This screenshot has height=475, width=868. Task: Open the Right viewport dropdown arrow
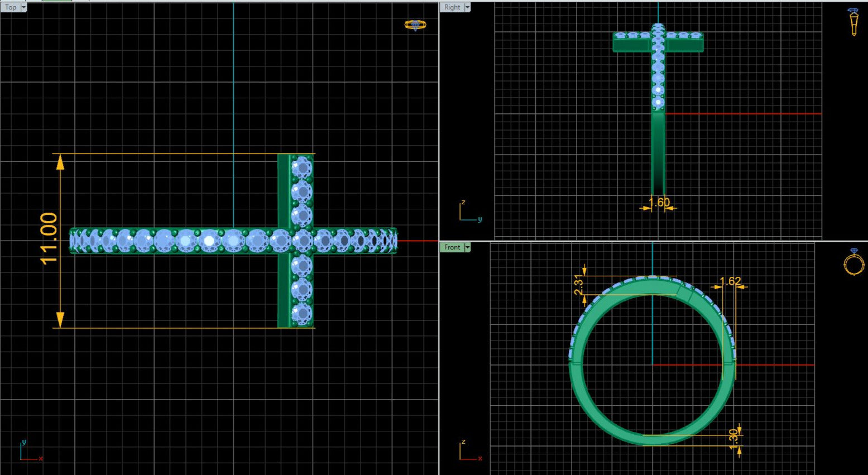point(467,7)
